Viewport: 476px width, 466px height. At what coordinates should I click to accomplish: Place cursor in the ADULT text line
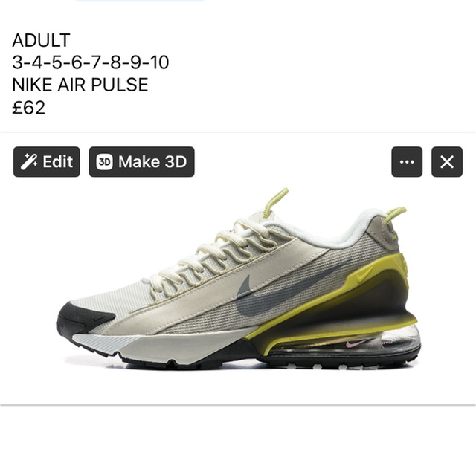pyautogui.click(x=42, y=40)
